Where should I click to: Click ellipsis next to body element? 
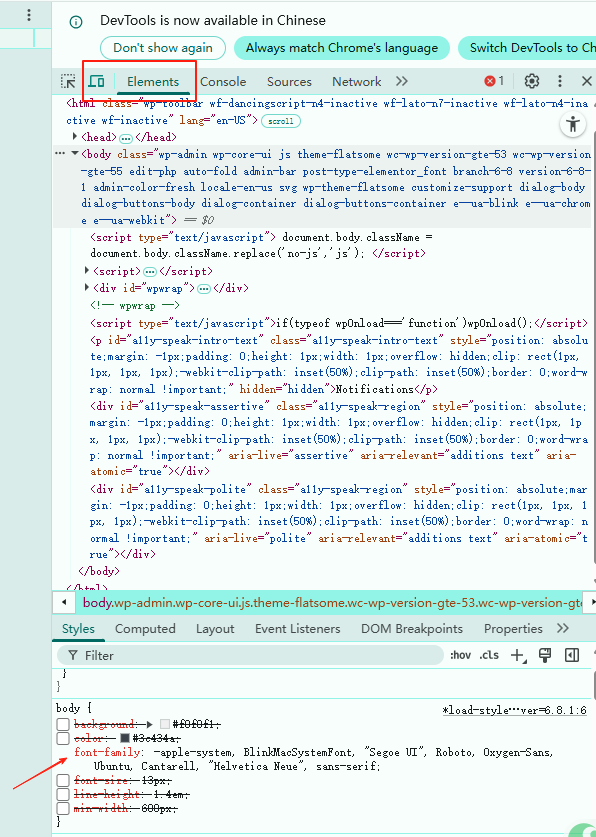[x=60, y=154]
